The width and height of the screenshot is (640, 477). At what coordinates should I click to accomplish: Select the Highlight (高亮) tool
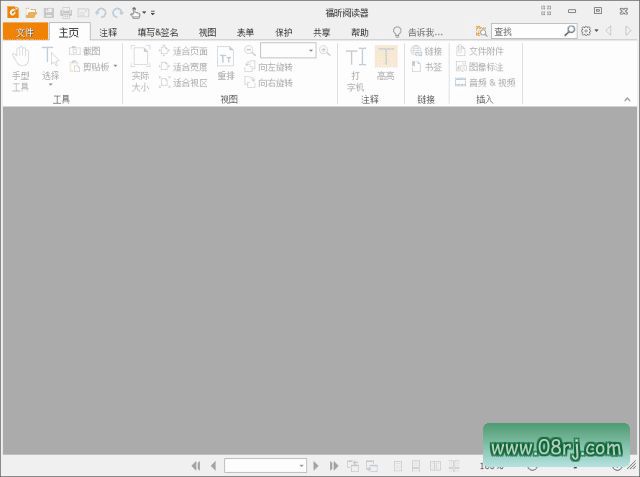pyautogui.click(x=386, y=63)
